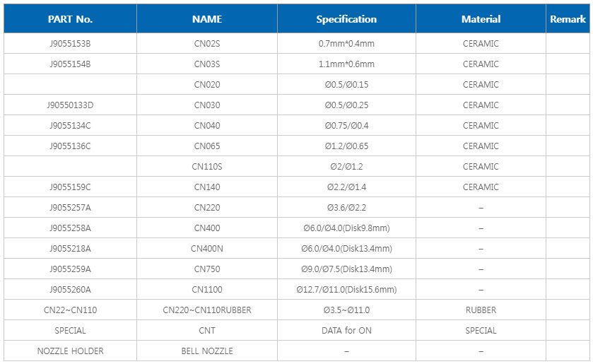Image resolution: width=593 pixels, height=364 pixels.
Task: Click the RUBBER material cell
Action: pyautogui.click(x=481, y=310)
